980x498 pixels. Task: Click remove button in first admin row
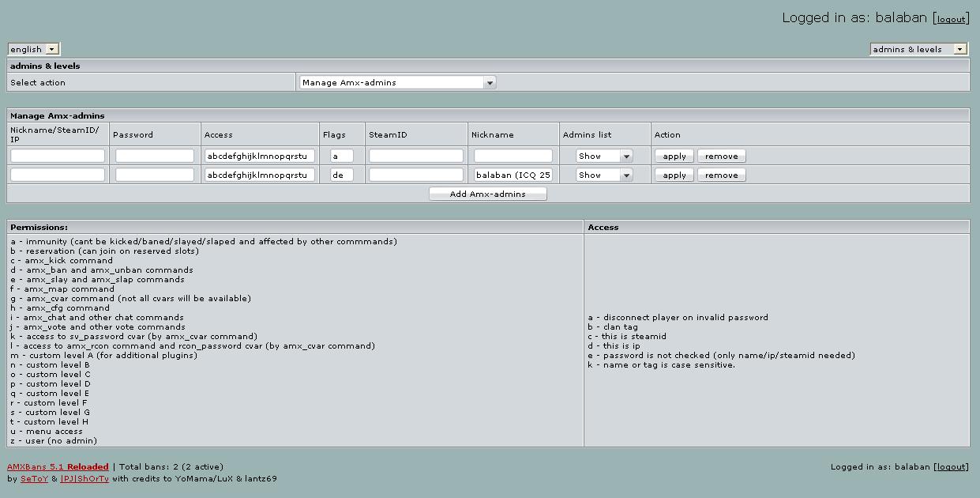pos(722,156)
